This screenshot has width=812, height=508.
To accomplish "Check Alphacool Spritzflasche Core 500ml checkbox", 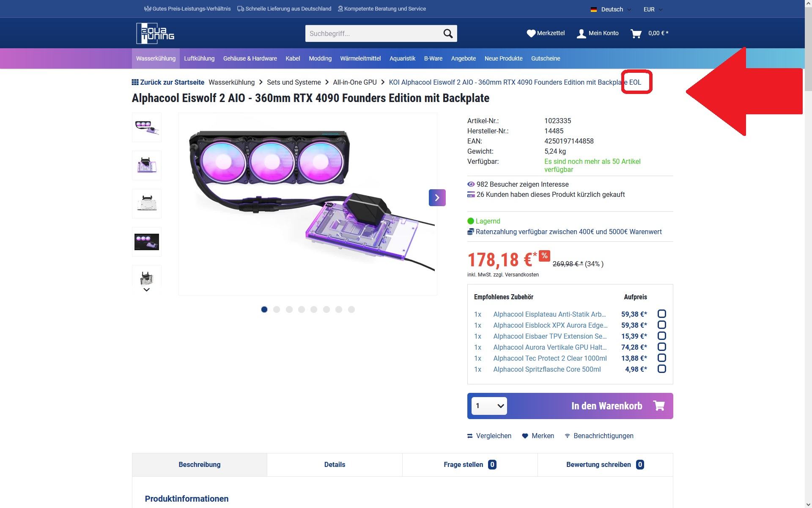I will (661, 369).
